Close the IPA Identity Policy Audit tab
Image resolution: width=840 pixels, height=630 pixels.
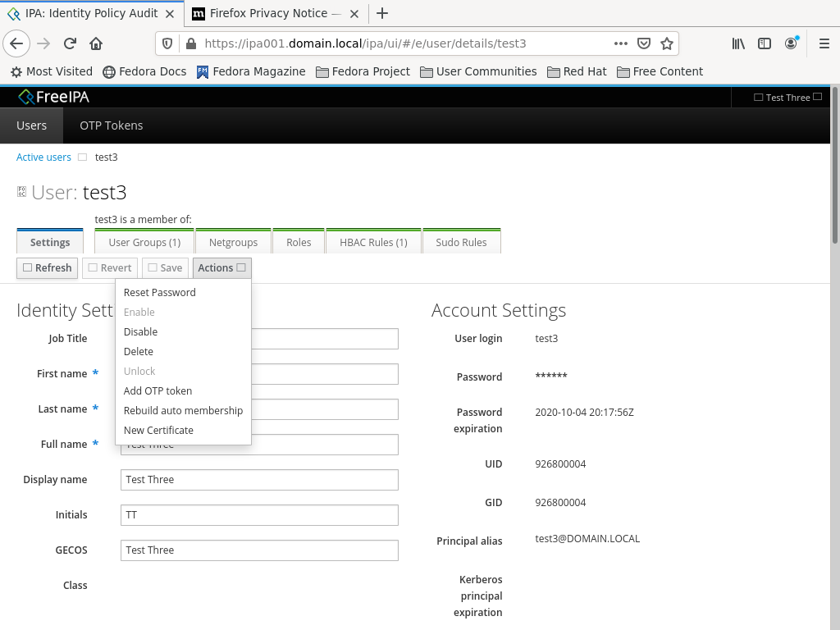170,14
